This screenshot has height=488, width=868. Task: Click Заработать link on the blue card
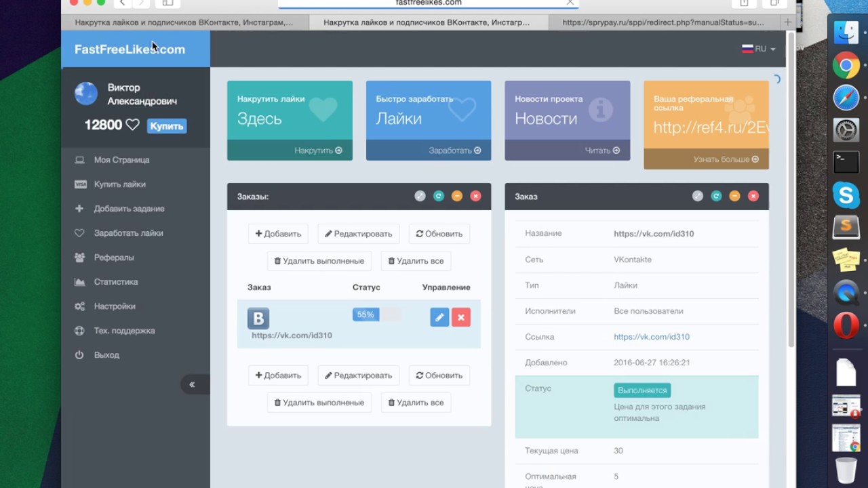click(454, 150)
